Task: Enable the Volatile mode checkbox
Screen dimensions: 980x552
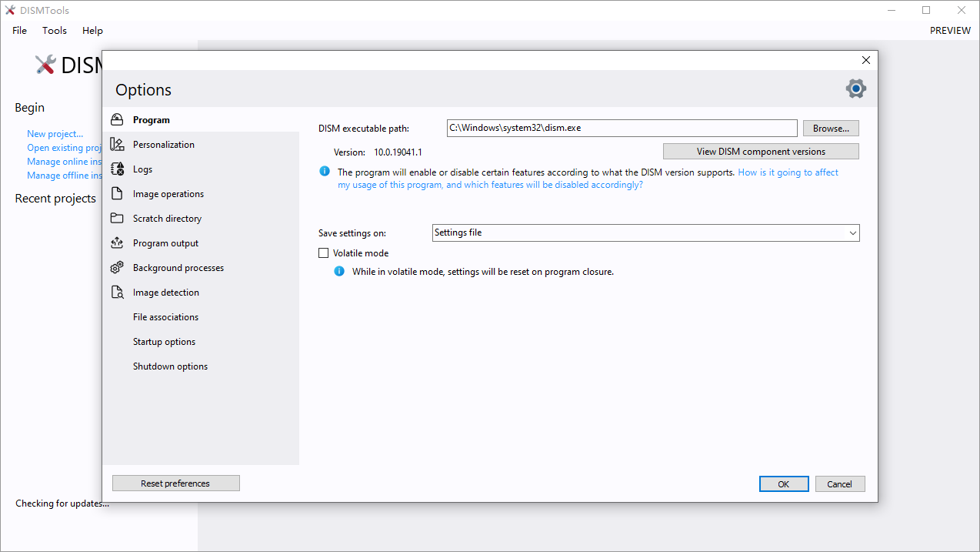Action: (x=324, y=253)
